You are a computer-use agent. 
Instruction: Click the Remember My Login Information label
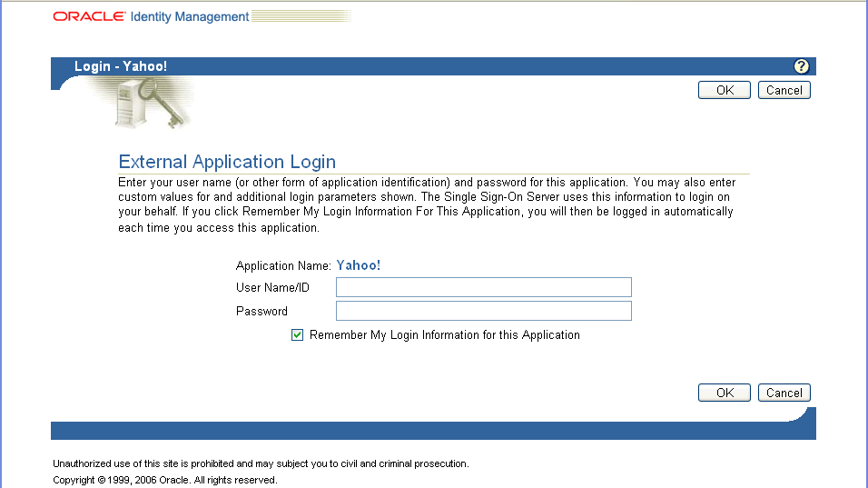445,335
